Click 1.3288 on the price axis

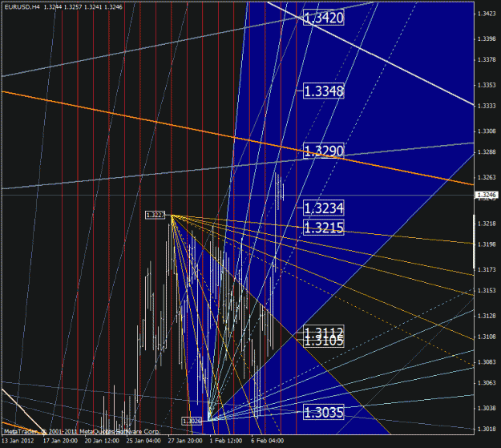487,152
